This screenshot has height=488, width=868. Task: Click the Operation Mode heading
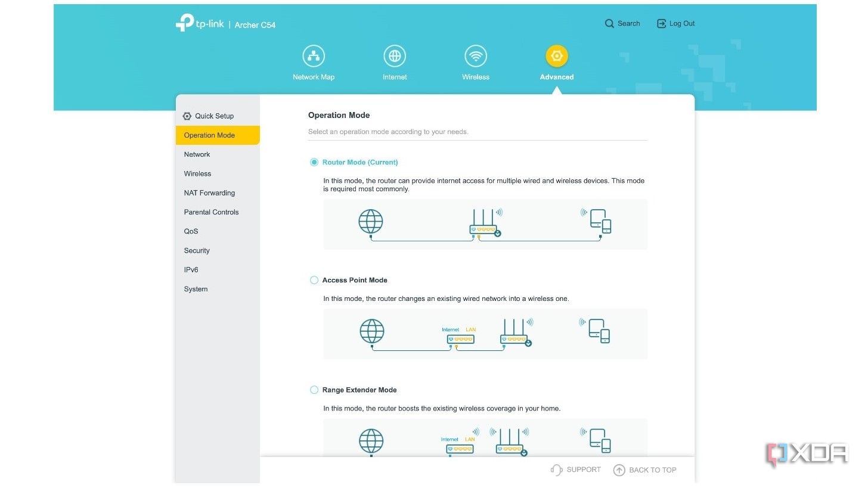coord(339,115)
